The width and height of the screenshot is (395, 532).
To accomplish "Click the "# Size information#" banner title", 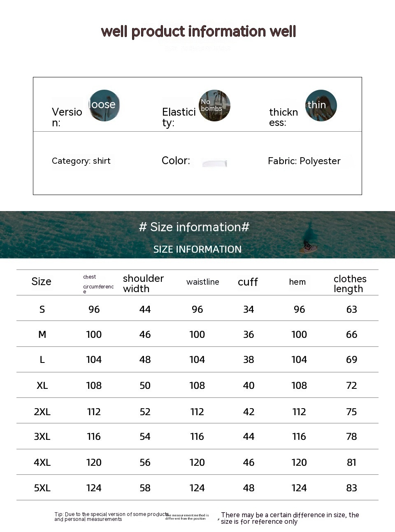I will 194,227.
